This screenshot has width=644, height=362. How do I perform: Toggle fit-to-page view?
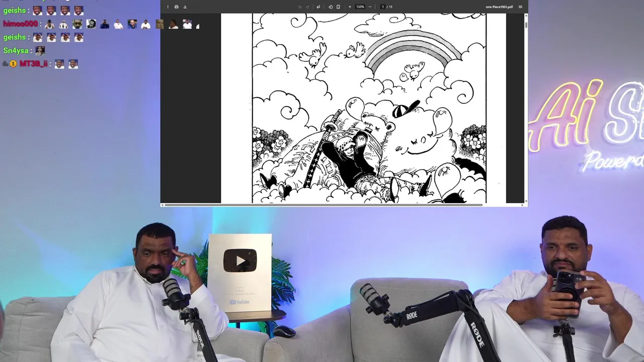point(338,7)
